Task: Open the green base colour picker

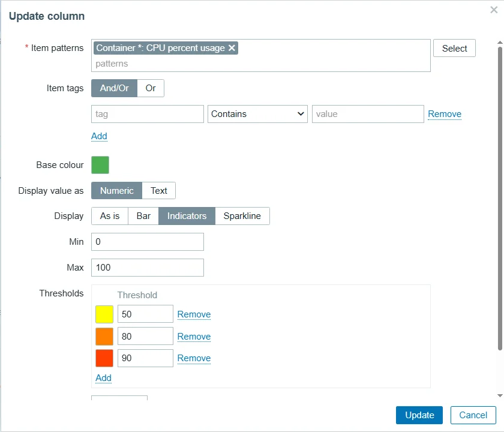Action: (x=100, y=165)
